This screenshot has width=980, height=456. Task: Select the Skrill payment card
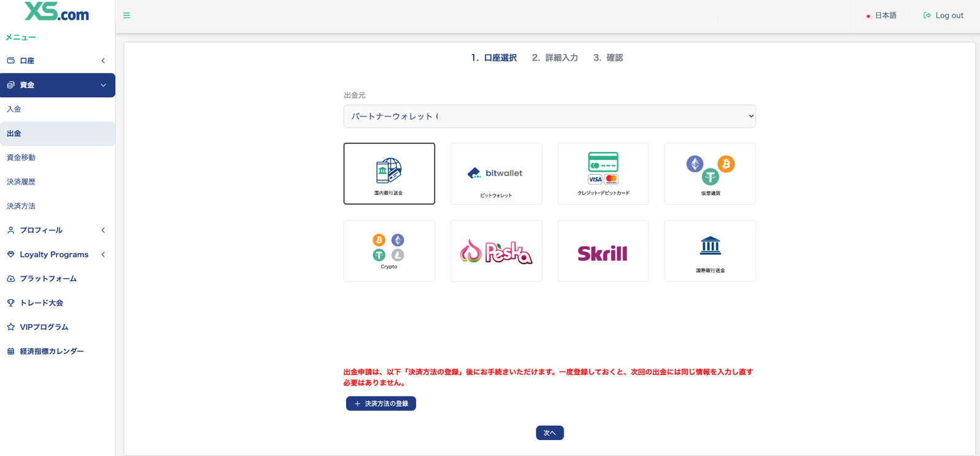pyautogui.click(x=603, y=251)
